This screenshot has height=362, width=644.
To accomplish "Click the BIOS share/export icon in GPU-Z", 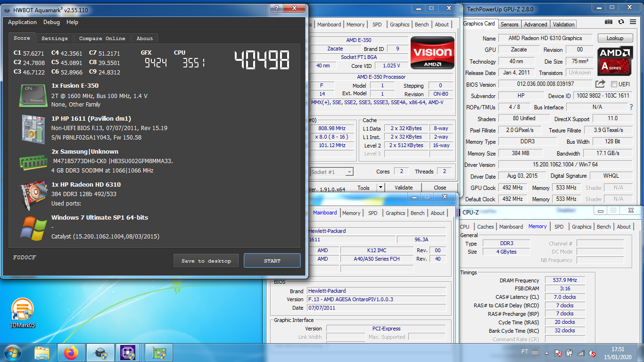I will pos(600,84).
